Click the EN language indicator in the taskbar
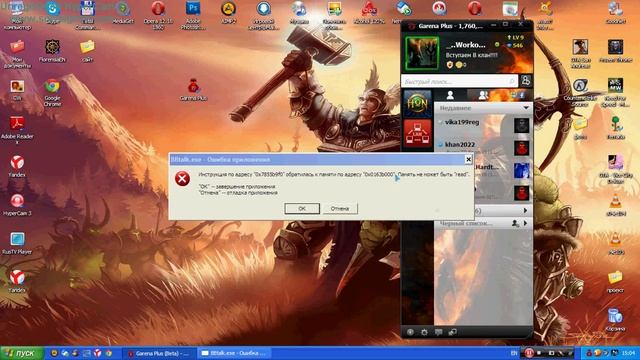The width and height of the screenshot is (640, 360). (513, 353)
